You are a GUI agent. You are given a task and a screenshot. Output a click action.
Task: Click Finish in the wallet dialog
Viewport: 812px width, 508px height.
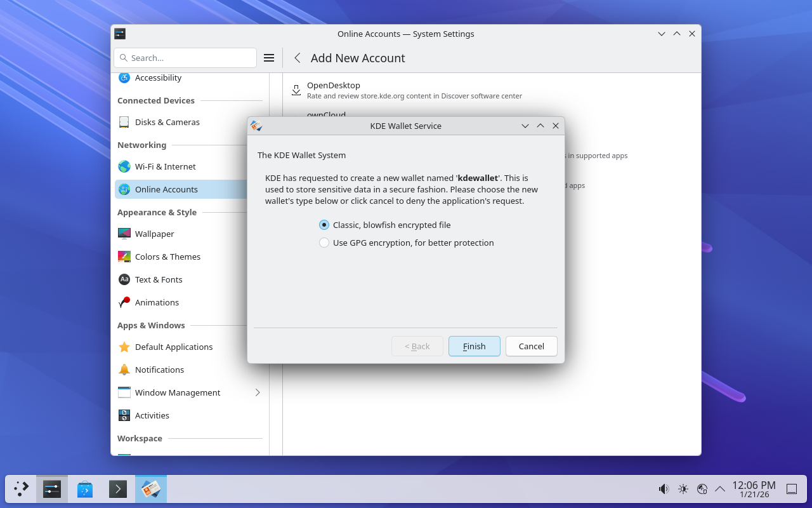click(474, 346)
